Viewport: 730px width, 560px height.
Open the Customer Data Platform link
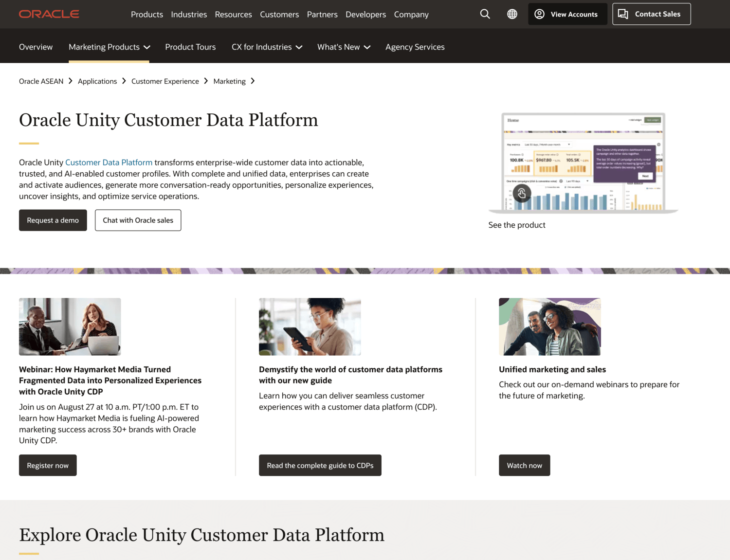pyautogui.click(x=109, y=162)
